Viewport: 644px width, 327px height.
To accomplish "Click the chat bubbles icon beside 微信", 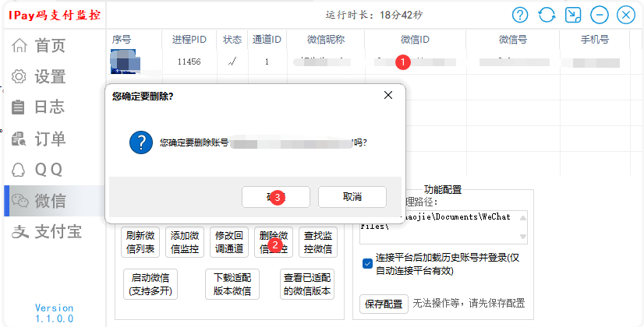I will coord(19,201).
